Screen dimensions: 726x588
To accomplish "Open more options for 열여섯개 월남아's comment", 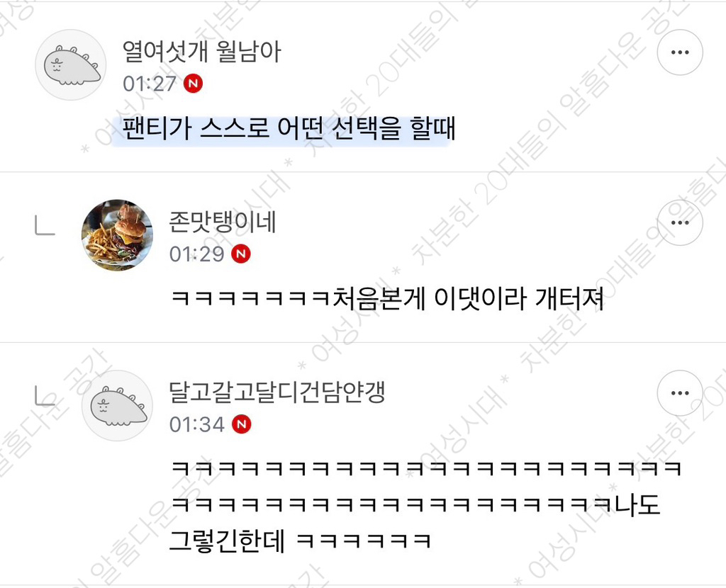I will pyautogui.click(x=680, y=52).
